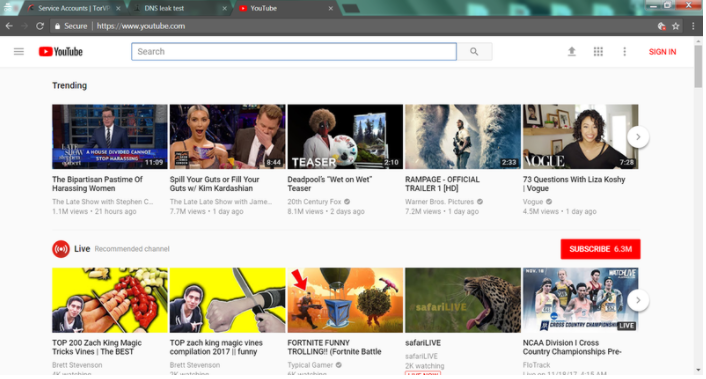
Task: Open Vogue Liza Koshy thumbnail
Action: point(580,137)
